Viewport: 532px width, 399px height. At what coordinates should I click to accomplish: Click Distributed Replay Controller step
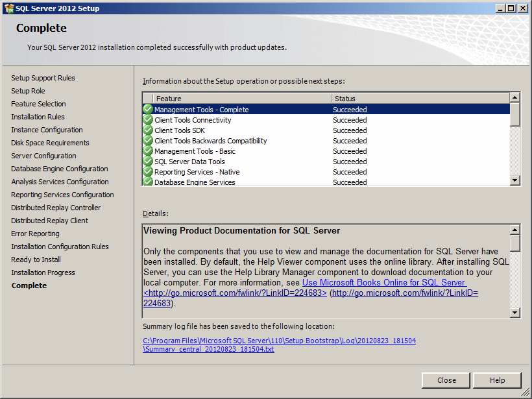click(56, 208)
